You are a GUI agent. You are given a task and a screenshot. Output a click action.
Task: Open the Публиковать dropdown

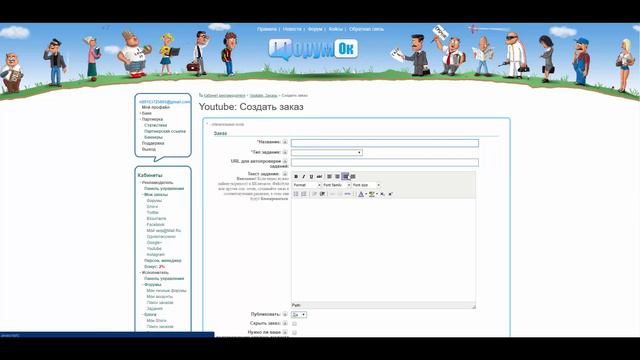point(299,315)
